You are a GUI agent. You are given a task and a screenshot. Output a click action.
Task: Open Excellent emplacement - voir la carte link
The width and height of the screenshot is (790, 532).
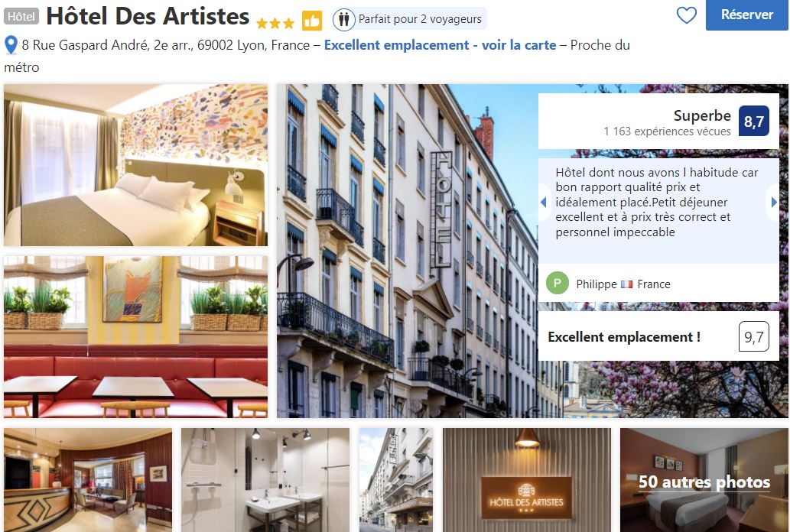coord(440,45)
